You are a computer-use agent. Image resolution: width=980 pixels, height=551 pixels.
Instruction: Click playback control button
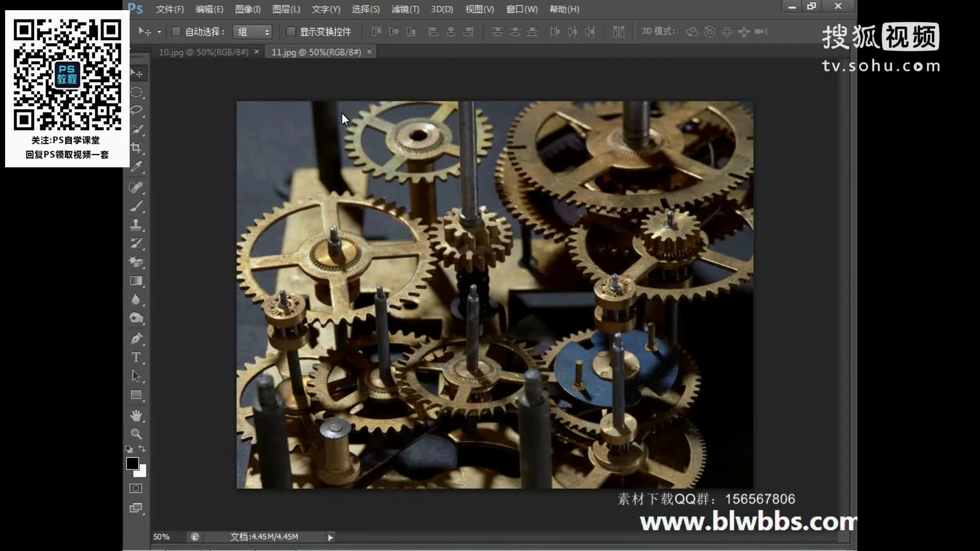330,536
